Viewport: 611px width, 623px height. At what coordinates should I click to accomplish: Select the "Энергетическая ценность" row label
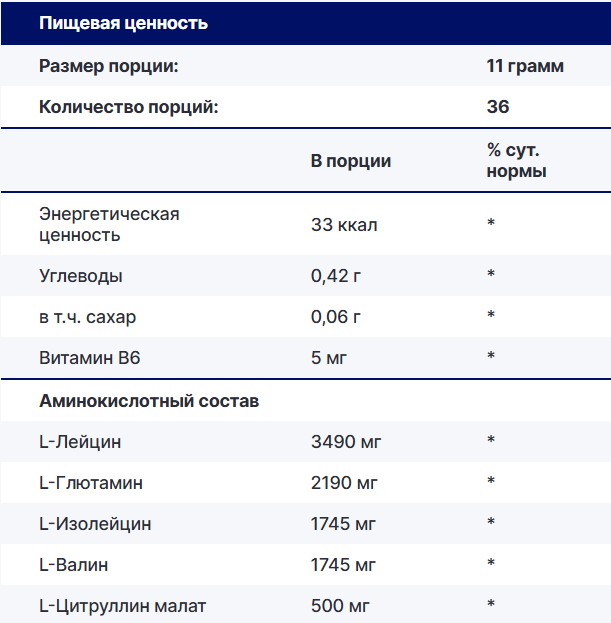pos(109,225)
